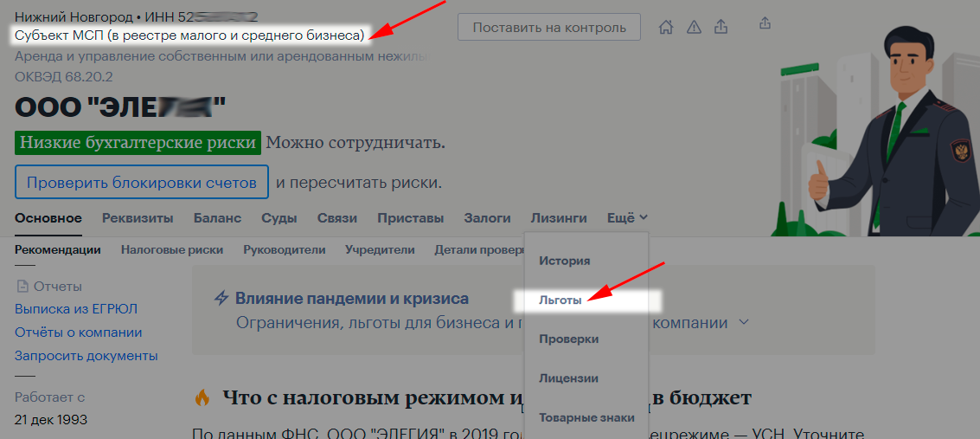Image resolution: width=980 pixels, height=439 pixels.
Task: Click the lightning bolt icon near Влияние пандемии
Action: point(221,299)
